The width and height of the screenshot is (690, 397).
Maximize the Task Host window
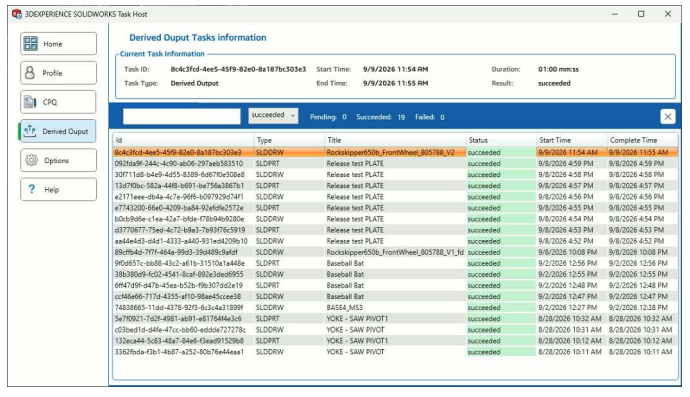coord(641,14)
